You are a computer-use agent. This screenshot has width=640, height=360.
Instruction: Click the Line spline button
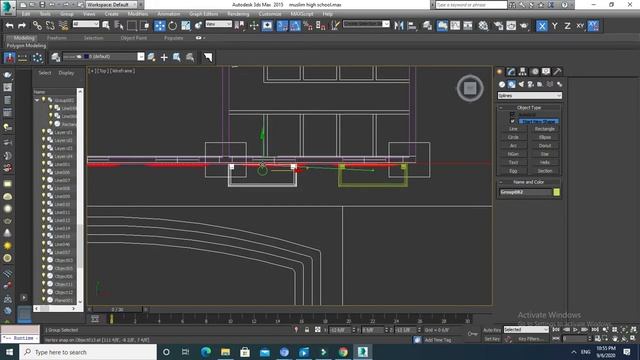pyautogui.click(x=513, y=129)
